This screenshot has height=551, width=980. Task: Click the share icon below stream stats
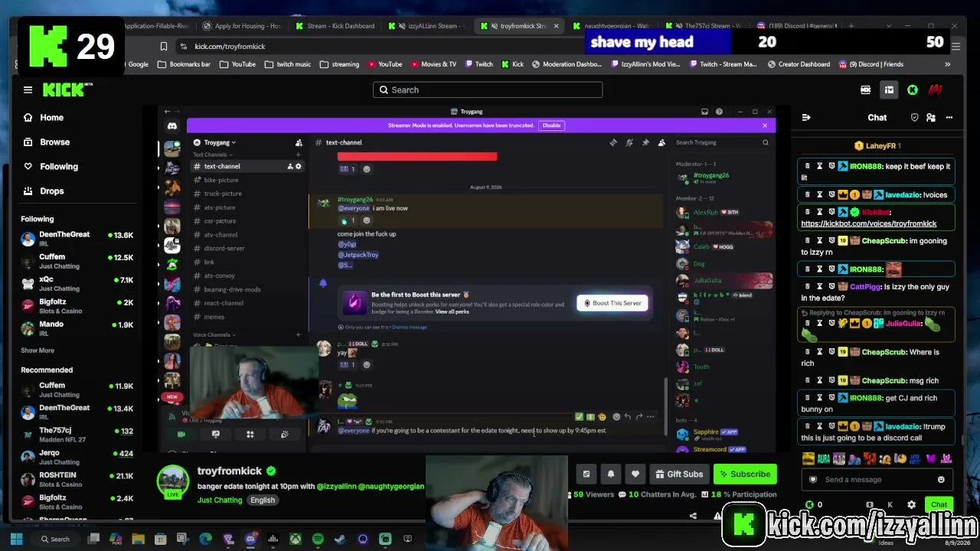tap(693, 516)
